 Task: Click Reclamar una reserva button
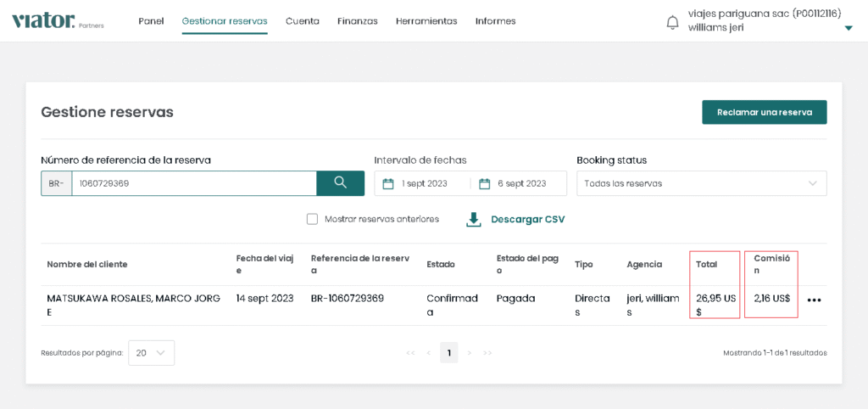point(765,112)
